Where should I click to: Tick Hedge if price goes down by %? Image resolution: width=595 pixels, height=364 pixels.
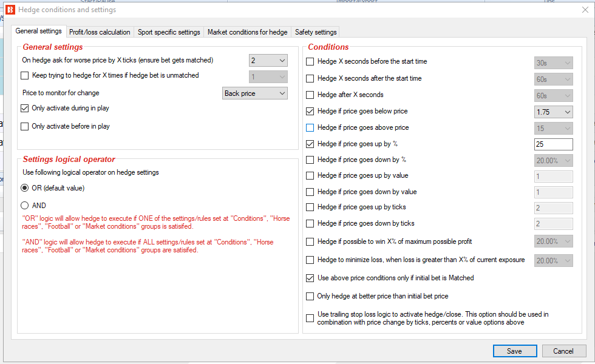click(310, 160)
